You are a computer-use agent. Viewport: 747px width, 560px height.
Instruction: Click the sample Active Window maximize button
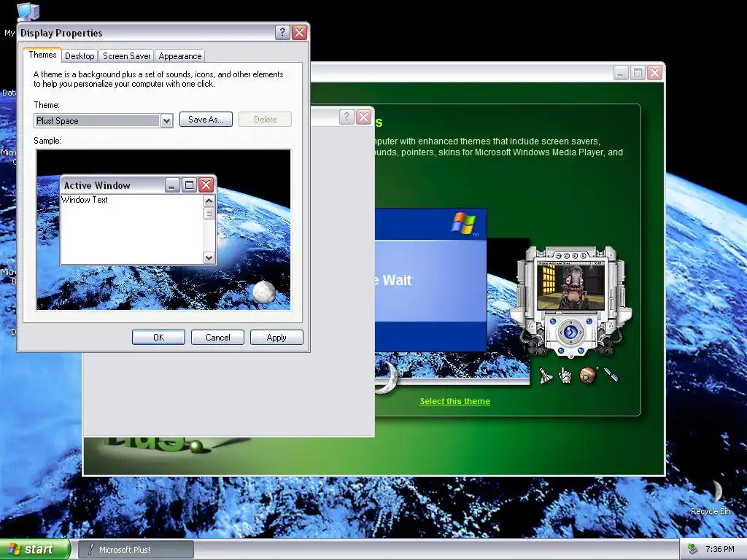pos(189,184)
